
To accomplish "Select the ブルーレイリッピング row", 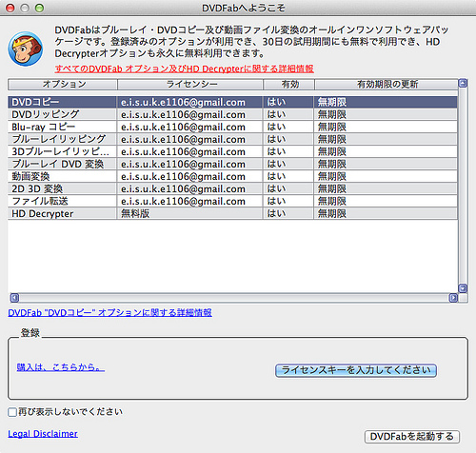I will (x=232, y=139).
